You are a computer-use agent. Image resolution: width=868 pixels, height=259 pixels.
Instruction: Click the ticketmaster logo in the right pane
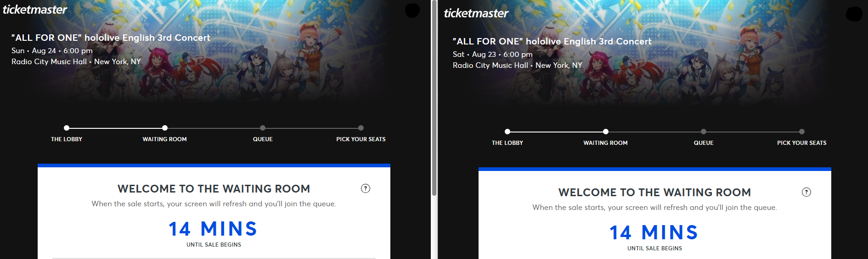click(x=476, y=13)
